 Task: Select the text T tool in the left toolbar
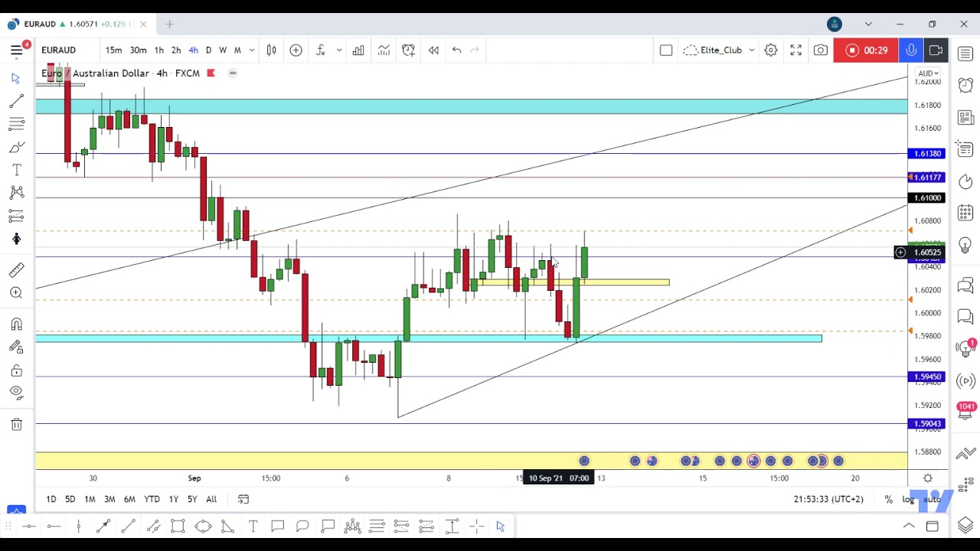click(16, 170)
